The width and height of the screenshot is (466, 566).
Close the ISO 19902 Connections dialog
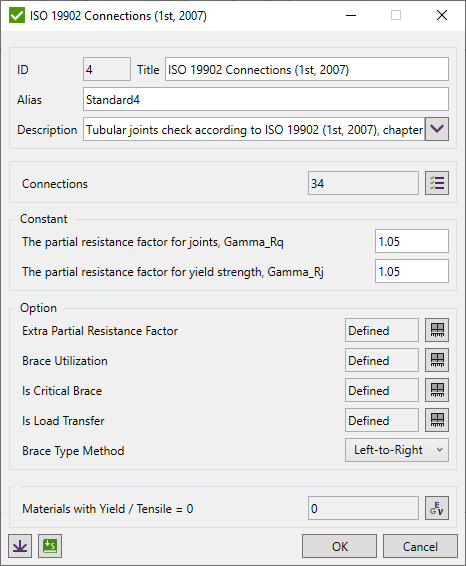coord(442,15)
